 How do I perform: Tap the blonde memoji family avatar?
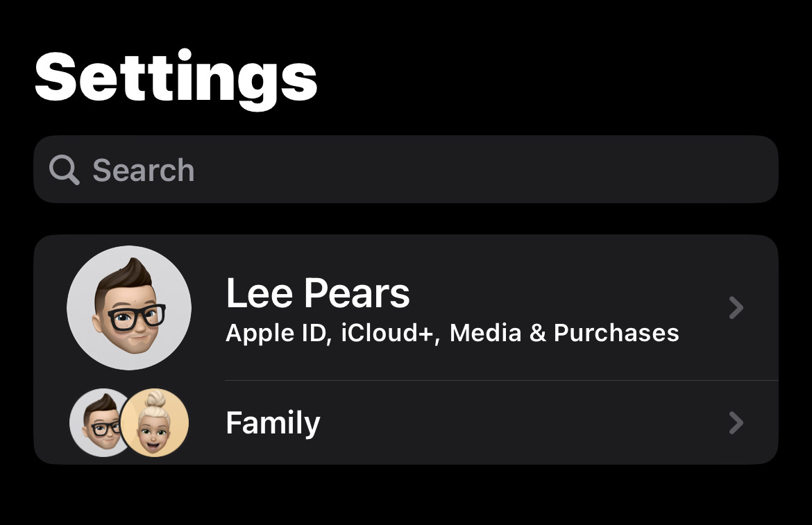154,423
